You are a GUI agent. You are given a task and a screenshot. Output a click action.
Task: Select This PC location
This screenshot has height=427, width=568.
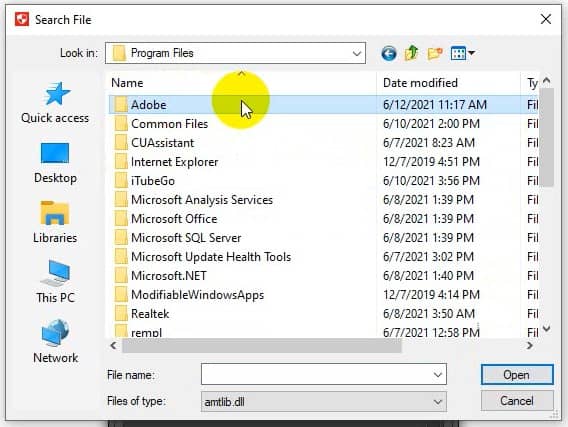click(55, 282)
